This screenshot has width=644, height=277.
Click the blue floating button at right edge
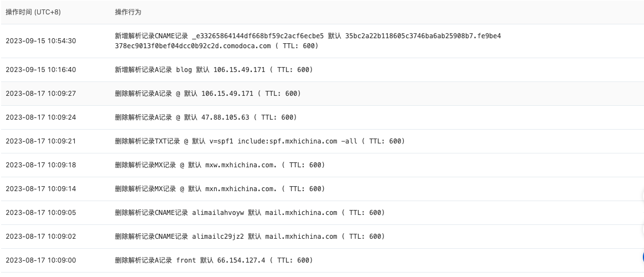pyautogui.click(x=642, y=257)
